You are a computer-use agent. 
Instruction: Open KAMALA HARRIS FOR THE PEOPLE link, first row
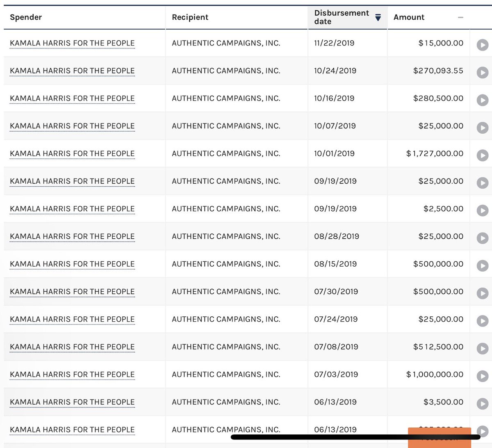[72, 43]
